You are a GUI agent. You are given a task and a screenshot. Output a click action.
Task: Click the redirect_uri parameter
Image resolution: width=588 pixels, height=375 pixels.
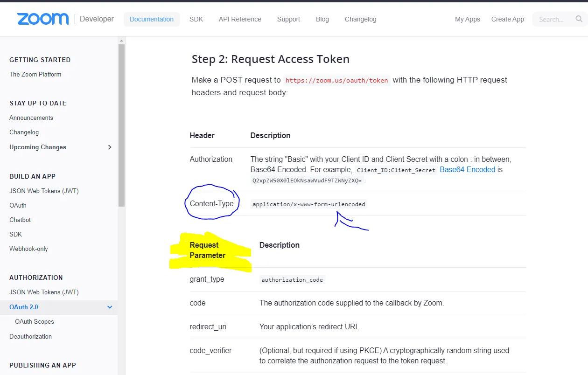[208, 327]
